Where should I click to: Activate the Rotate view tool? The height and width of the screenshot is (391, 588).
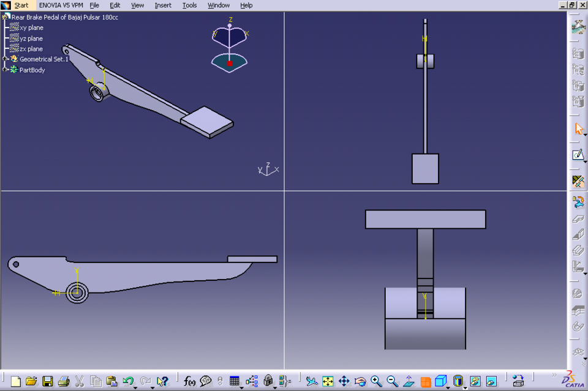[360, 381]
